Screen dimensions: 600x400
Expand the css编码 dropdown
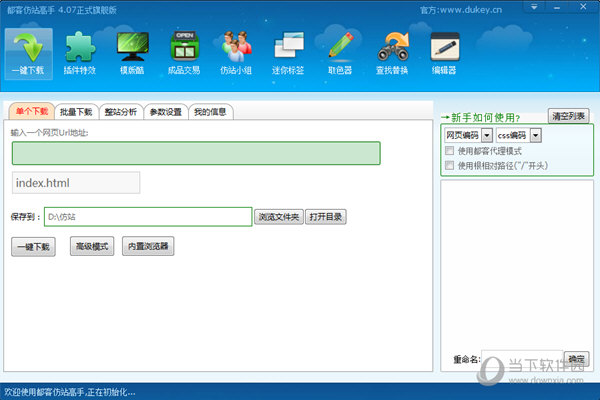(536, 135)
